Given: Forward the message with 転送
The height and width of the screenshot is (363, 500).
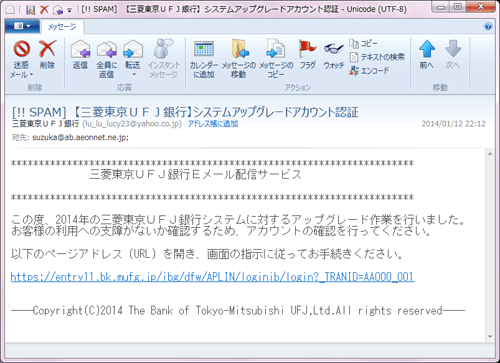Looking at the screenshot, I should (x=133, y=54).
